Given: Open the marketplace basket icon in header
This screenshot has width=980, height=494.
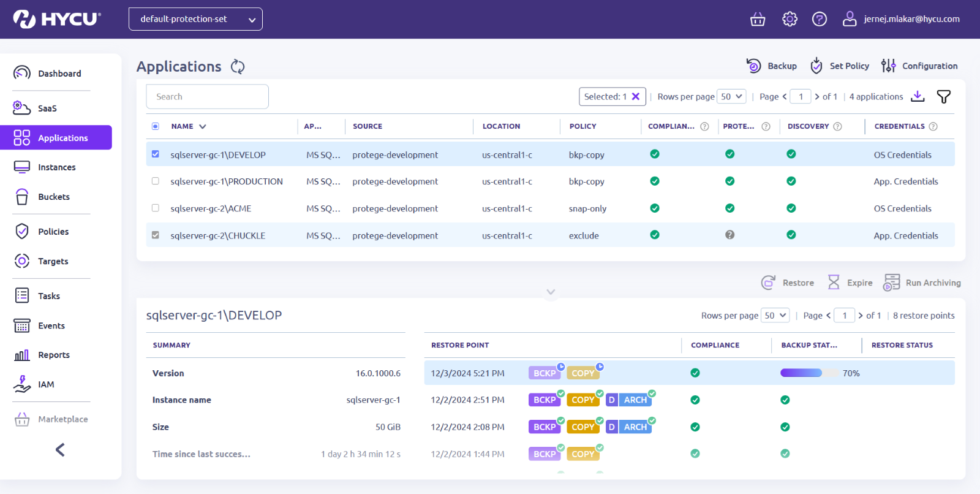Looking at the screenshot, I should pos(758,20).
